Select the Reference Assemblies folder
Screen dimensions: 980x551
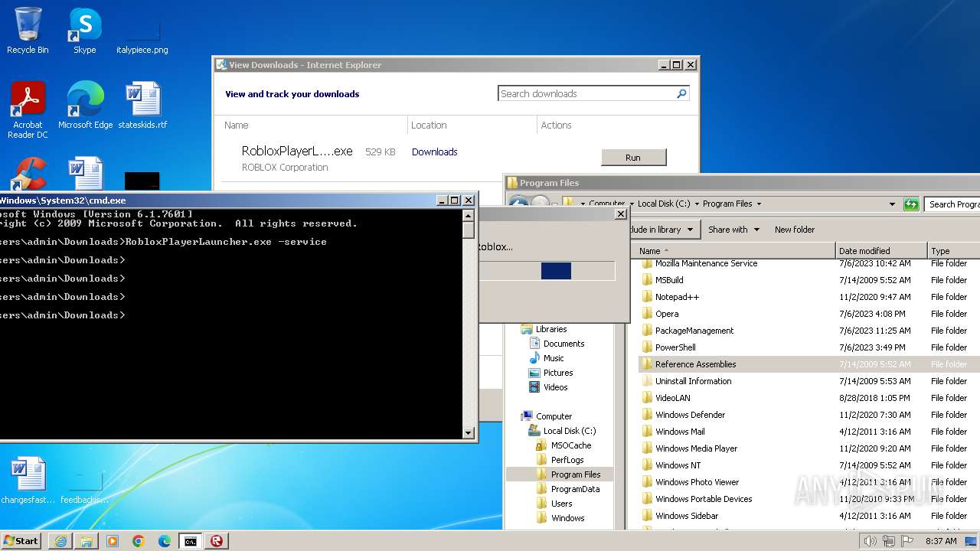point(695,364)
